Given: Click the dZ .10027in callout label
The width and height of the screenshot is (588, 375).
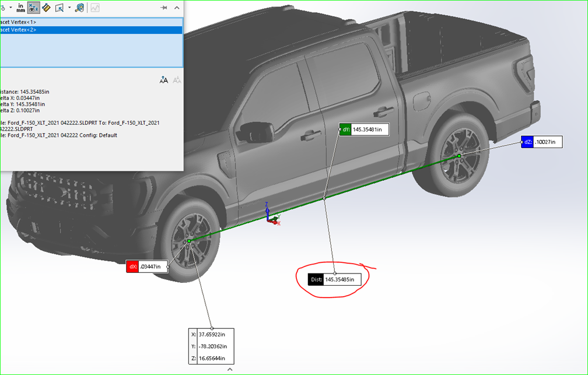Looking at the screenshot, I should [542, 142].
